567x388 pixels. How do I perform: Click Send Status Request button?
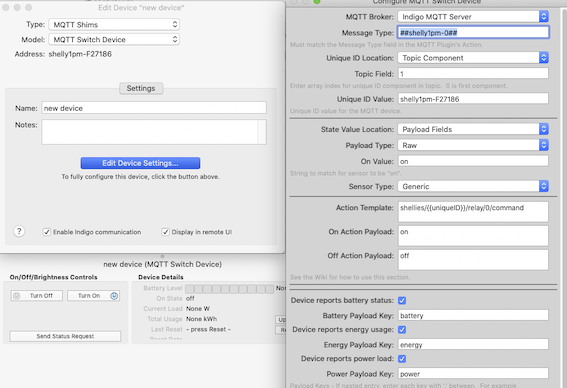point(65,336)
